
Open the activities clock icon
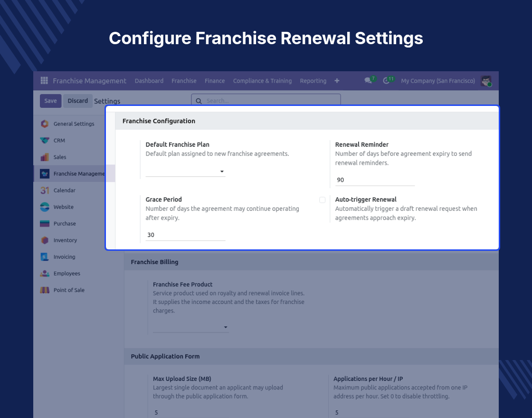[x=386, y=81]
